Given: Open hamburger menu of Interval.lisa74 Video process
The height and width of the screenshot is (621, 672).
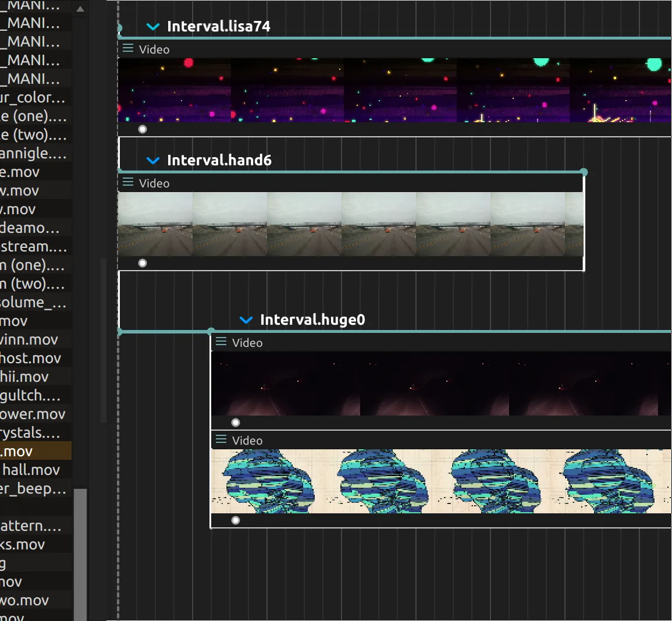Looking at the screenshot, I should (x=128, y=48).
